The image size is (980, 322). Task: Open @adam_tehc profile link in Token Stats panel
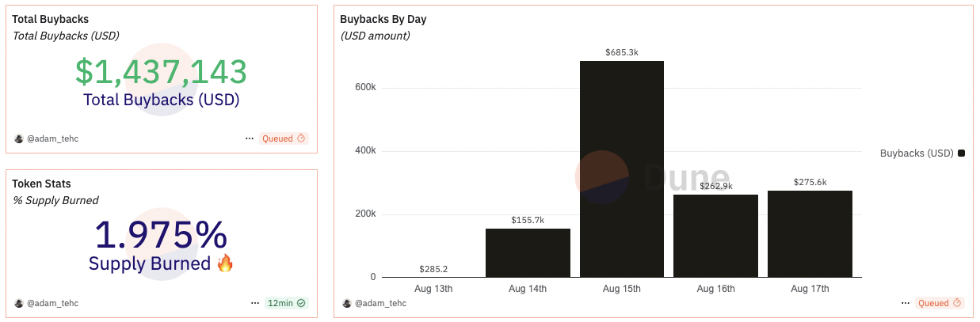[53, 303]
